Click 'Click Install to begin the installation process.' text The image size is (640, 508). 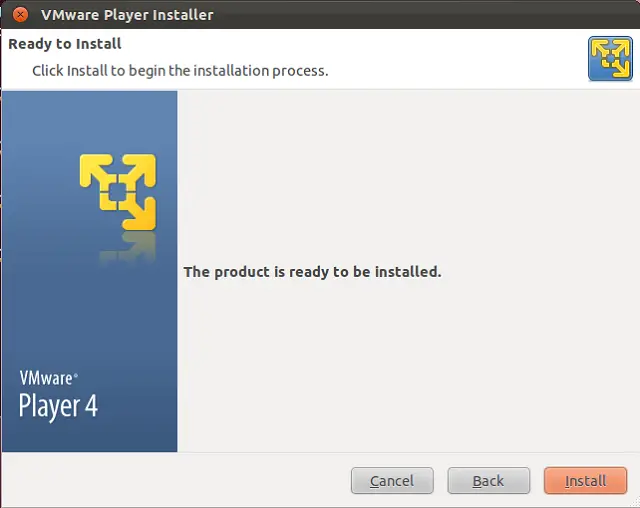pyautogui.click(x=180, y=71)
